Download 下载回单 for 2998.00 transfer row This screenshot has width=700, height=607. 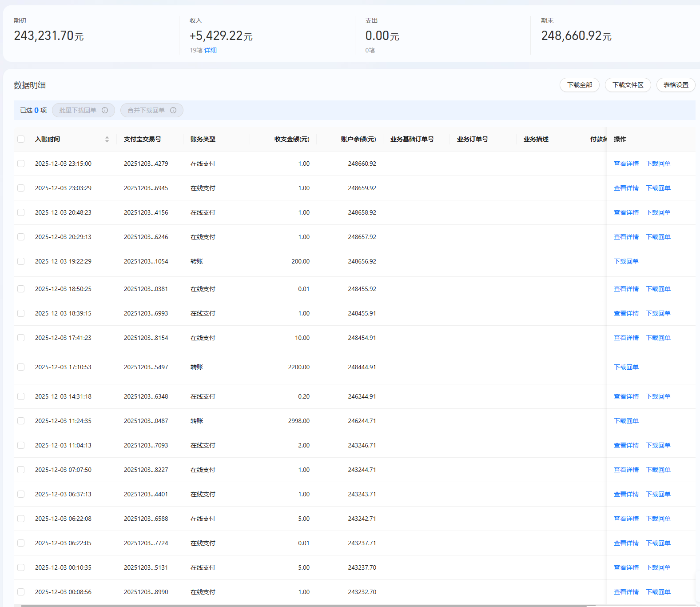pyautogui.click(x=626, y=421)
